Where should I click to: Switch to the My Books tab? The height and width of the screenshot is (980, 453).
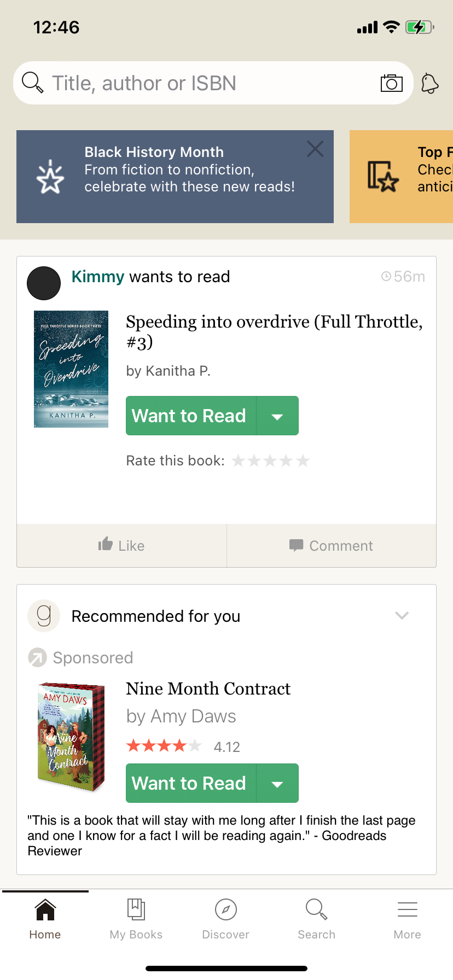(x=136, y=919)
